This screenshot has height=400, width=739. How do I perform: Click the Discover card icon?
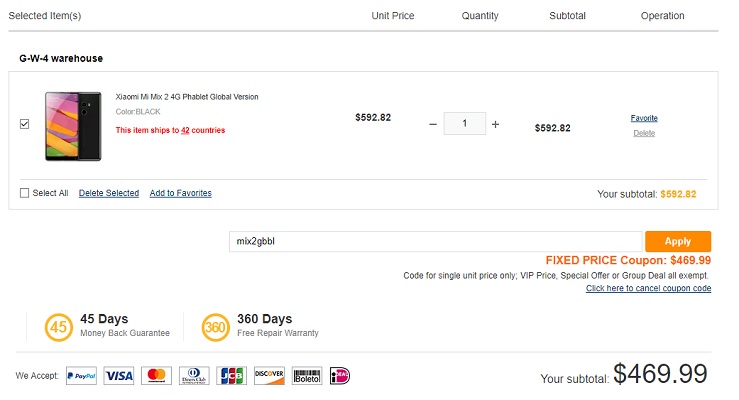point(269,376)
